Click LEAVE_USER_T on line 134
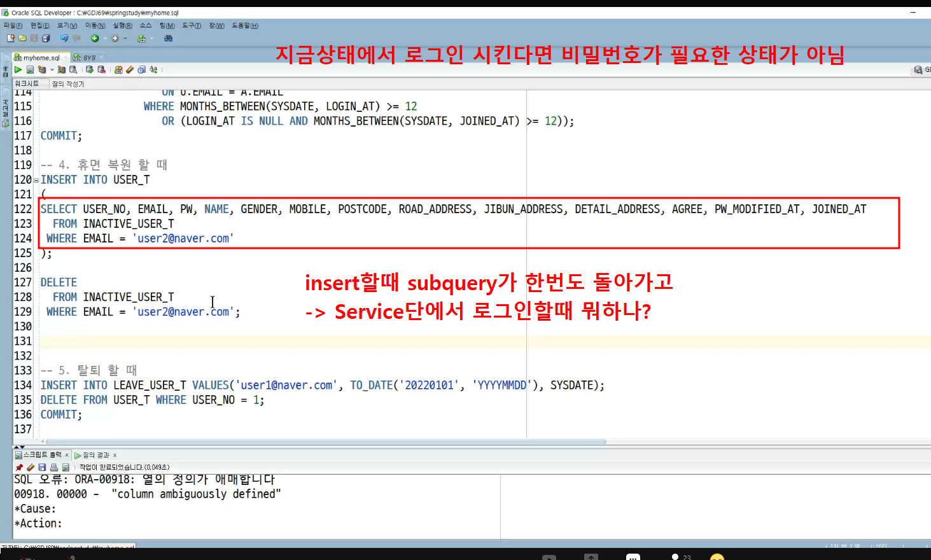This screenshot has width=931, height=560. [x=150, y=385]
